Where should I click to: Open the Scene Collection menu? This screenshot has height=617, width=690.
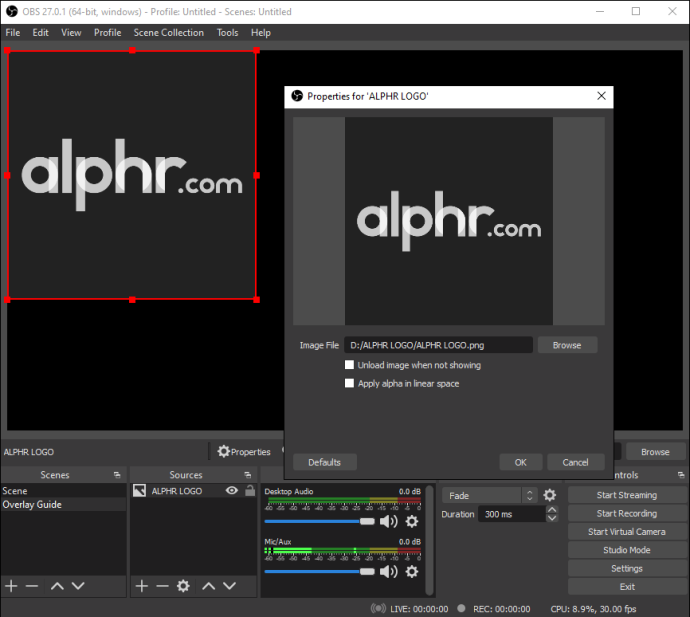point(169,33)
